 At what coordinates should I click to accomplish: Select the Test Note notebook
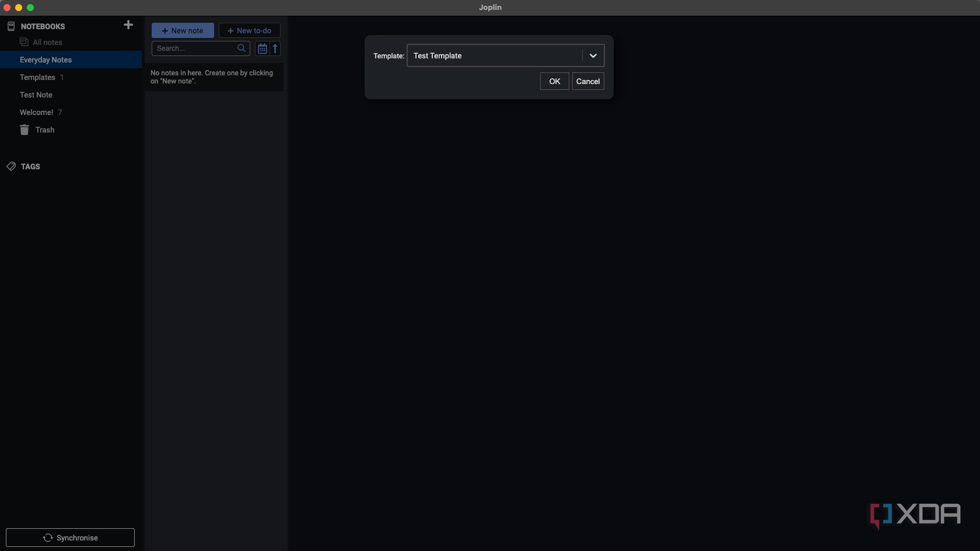tap(71, 95)
